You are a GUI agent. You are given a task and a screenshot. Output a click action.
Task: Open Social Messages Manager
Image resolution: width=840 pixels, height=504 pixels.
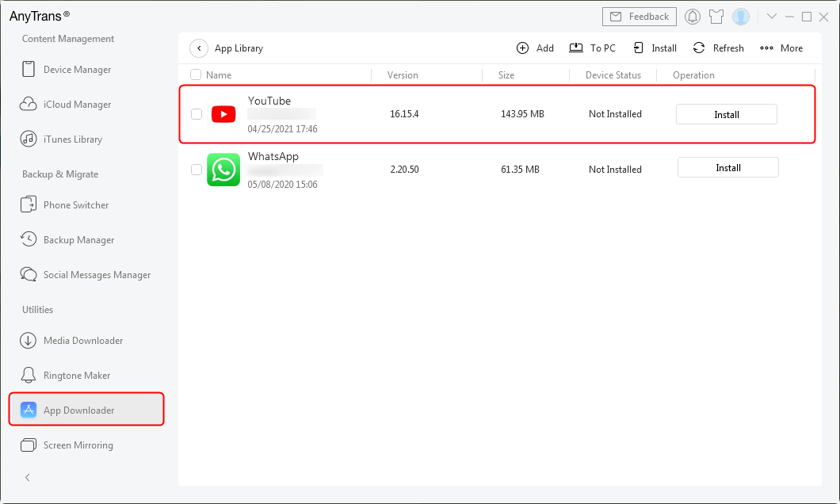(86, 275)
